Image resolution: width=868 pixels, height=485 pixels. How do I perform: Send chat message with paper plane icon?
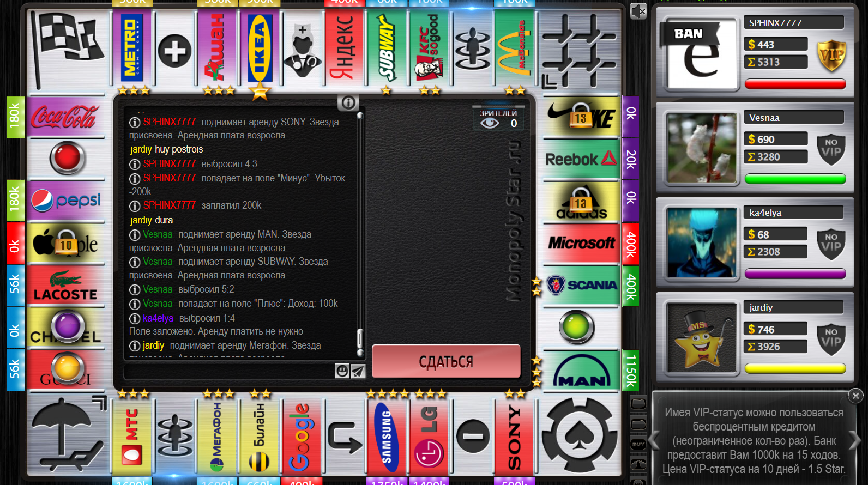358,371
